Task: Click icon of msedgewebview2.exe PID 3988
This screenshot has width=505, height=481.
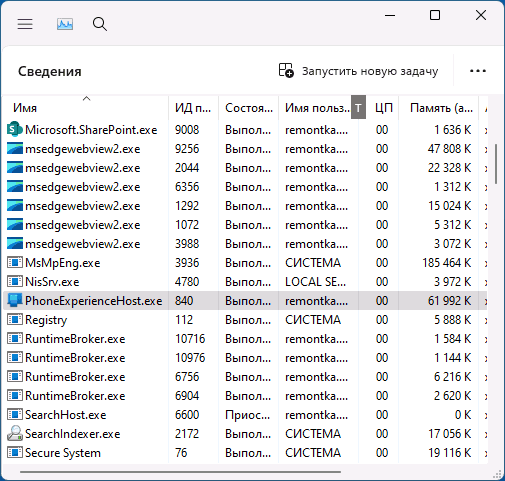Action: click(x=15, y=244)
